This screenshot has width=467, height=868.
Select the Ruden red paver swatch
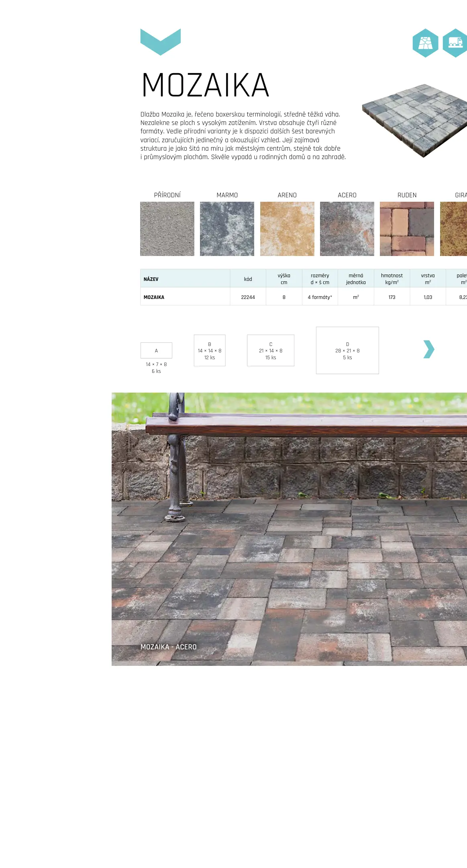[x=407, y=229]
